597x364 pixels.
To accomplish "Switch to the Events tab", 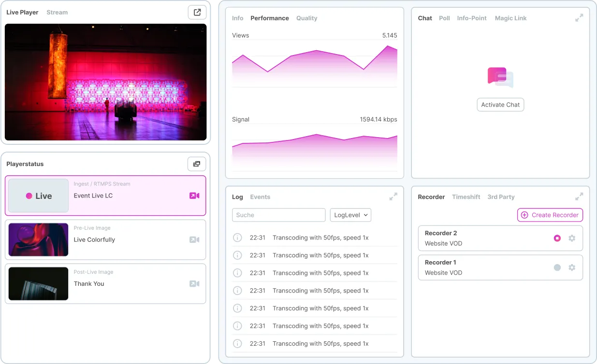I will pos(260,197).
